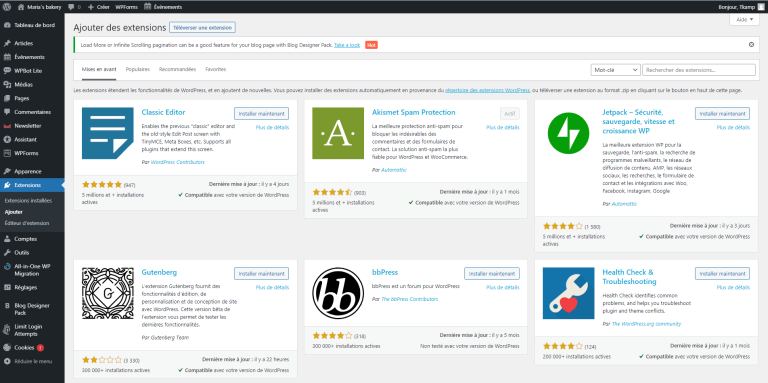
Task: Click the Classic Editor plugin thumbnail
Action: coord(108,133)
